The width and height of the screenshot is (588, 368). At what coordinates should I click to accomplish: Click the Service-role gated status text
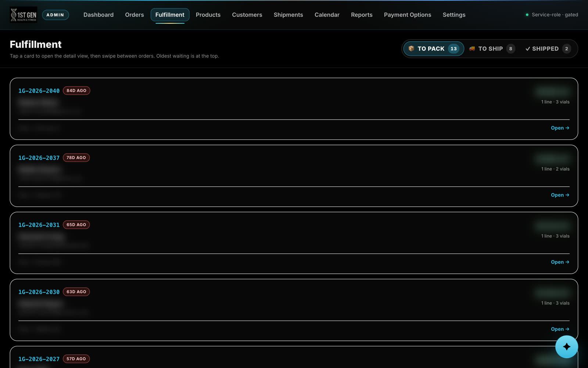555,15
